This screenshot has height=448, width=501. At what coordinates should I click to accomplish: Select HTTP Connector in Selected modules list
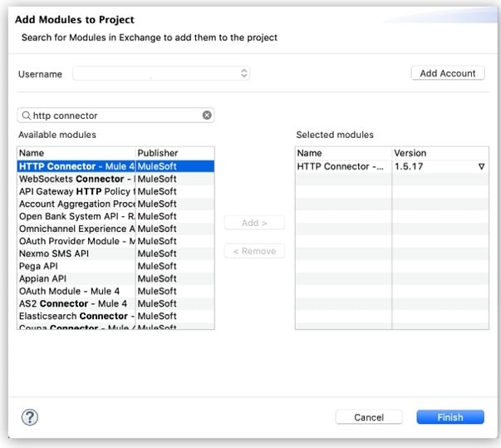[391, 166]
